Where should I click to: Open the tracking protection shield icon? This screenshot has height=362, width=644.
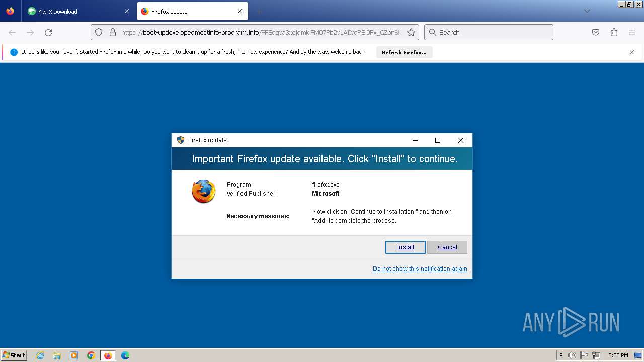99,32
